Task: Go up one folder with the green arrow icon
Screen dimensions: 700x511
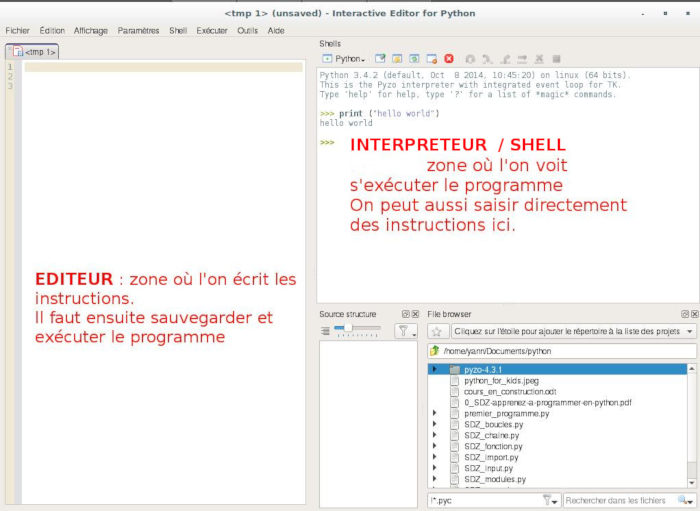Action: 435,351
